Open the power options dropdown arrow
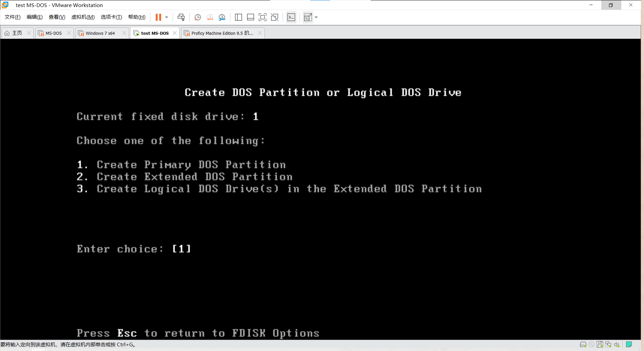 (167, 17)
